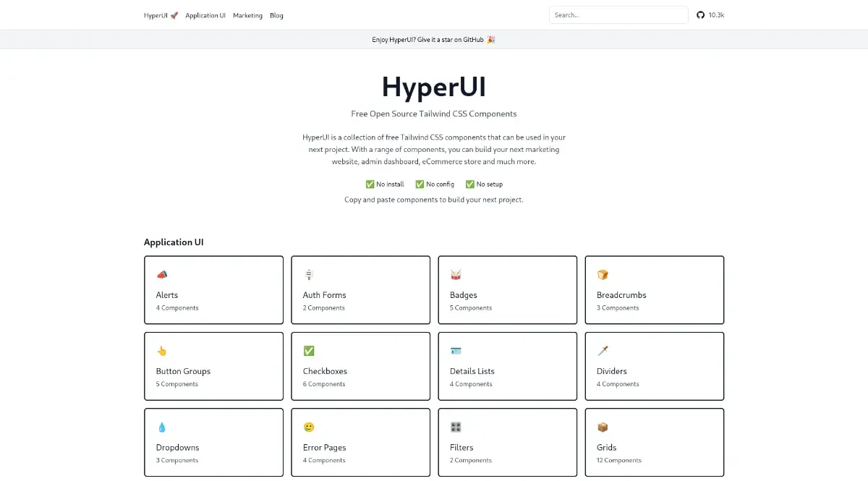Screen dimensions: 868x481
Task: Click the icon on the Dividers card
Action: click(603, 351)
